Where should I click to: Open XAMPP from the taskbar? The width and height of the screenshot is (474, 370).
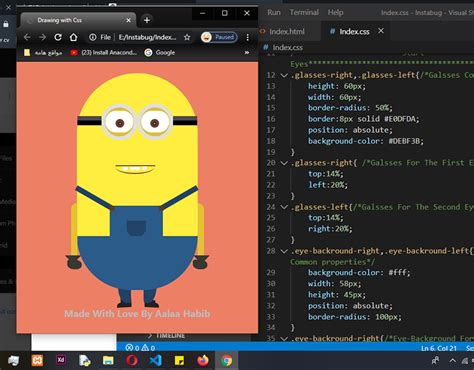(x=37, y=360)
